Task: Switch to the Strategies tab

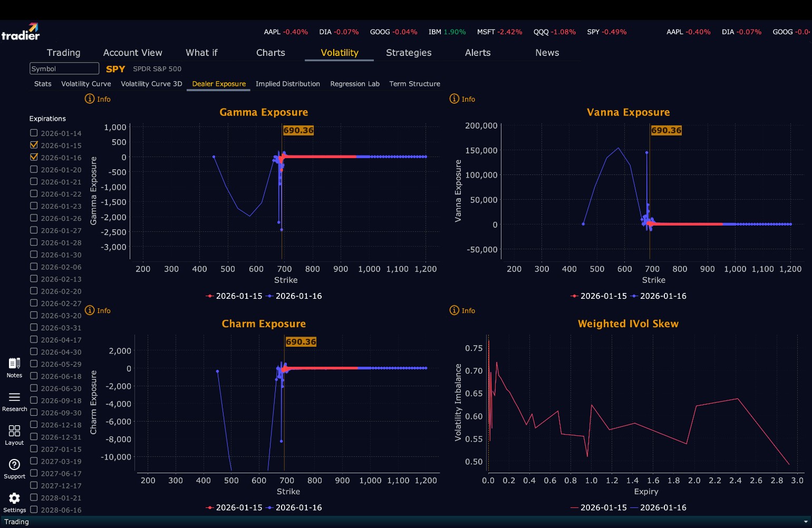Action: coord(409,53)
